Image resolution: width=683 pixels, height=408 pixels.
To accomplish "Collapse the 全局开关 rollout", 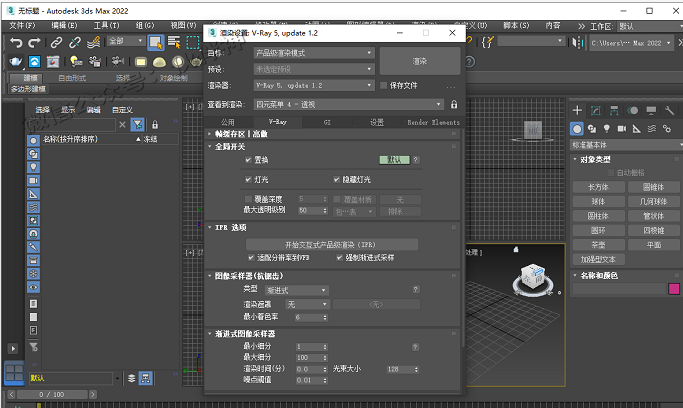I will pos(230,147).
